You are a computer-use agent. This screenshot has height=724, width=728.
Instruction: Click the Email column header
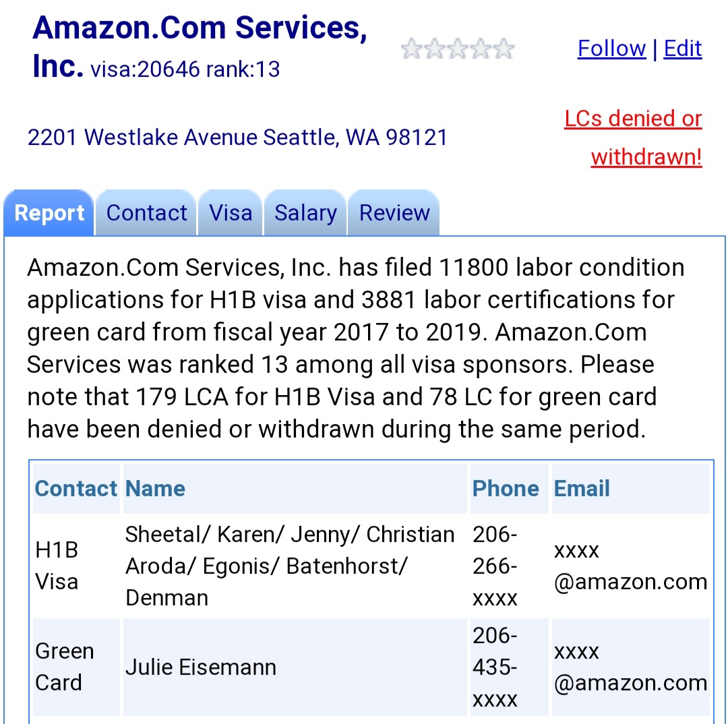[582, 489]
